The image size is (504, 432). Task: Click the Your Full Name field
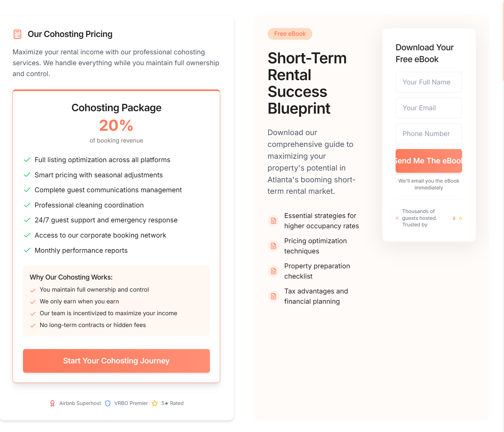point(429,82)
